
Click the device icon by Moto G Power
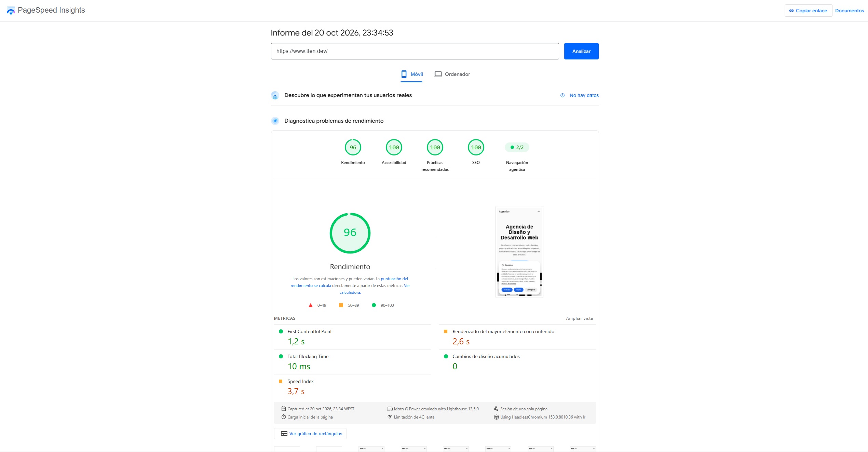[x=390, y=409]
